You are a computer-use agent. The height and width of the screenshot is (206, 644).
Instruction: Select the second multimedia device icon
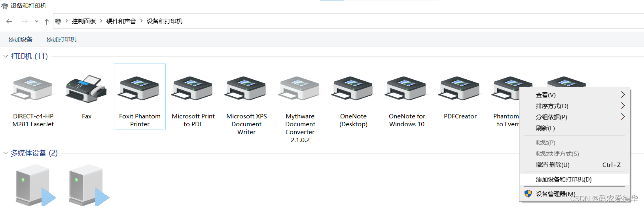click(x=89, y=185)
